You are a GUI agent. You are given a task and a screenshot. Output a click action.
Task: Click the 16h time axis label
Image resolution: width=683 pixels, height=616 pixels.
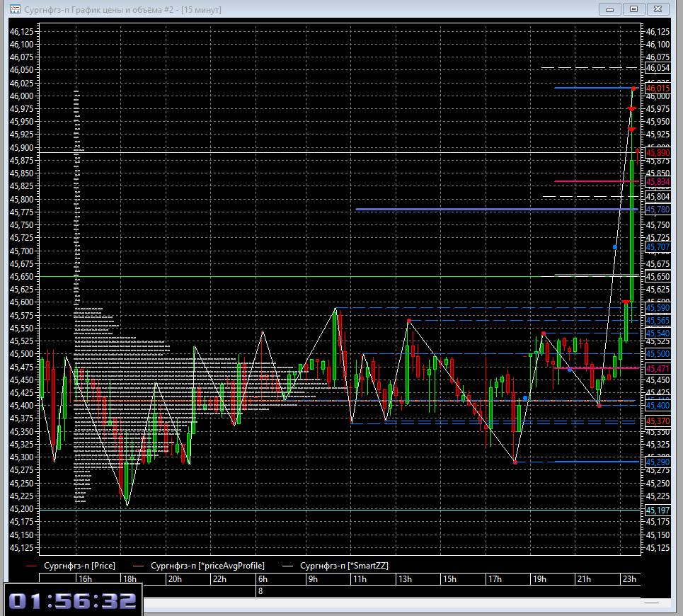coord(85,579)
